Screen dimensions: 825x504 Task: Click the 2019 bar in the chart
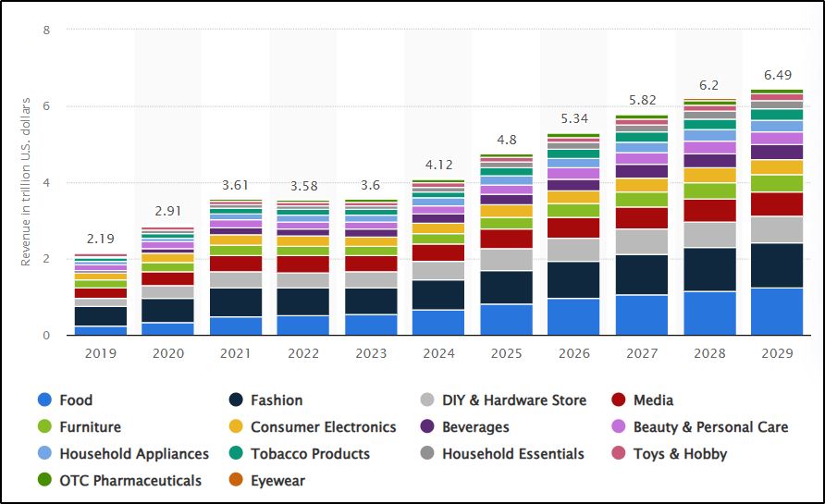pos(101,296)
